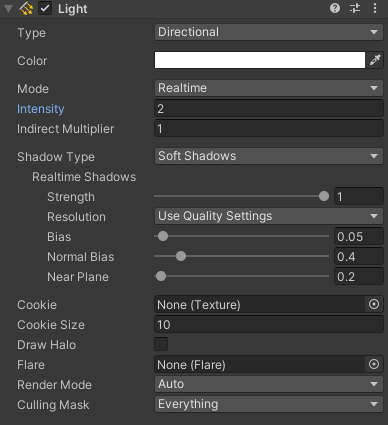The height and width of the screenshot is (425, 388).
Task: Open the Cookie texture object picker
Action: [x=374, y=304]
